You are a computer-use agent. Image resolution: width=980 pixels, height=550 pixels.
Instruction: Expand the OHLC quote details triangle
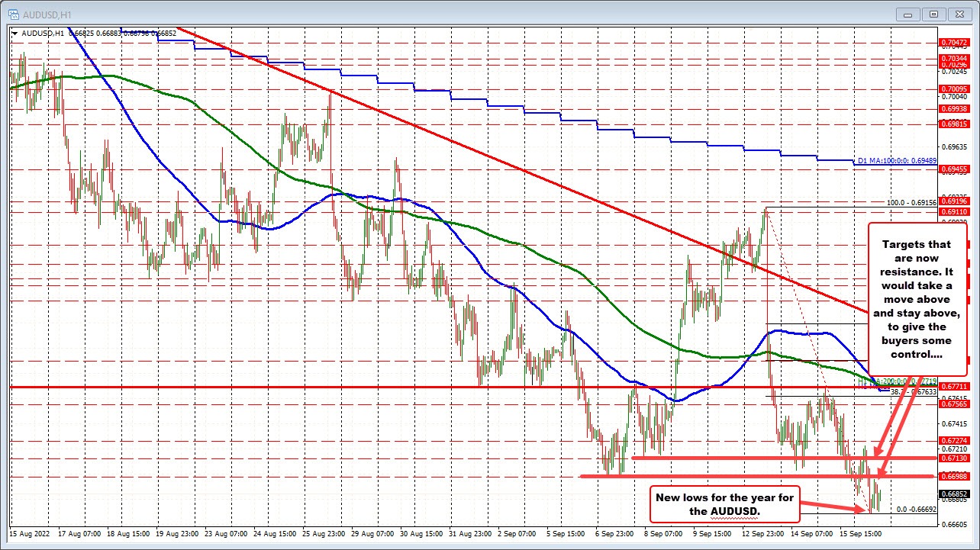click(13, 33)
